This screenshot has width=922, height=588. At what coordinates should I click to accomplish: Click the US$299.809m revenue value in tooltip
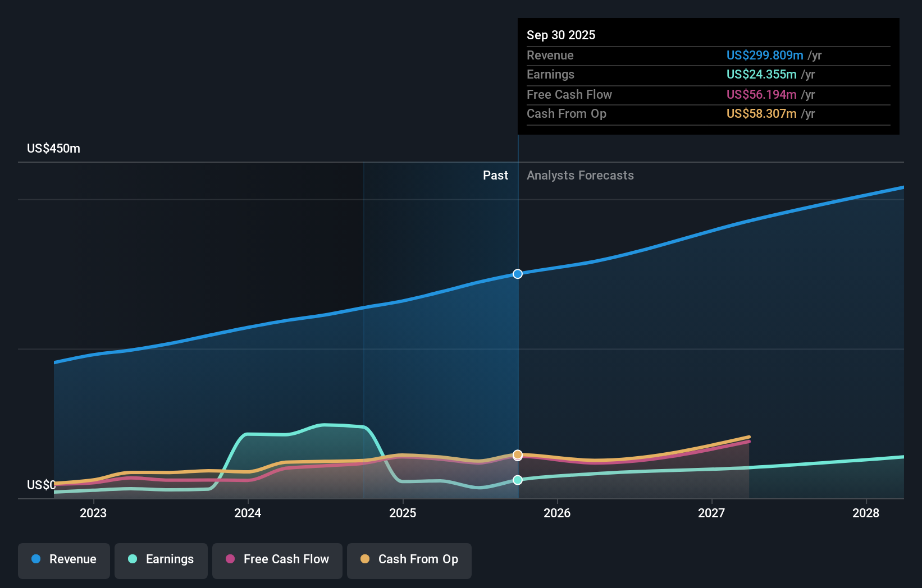point(764,55)
